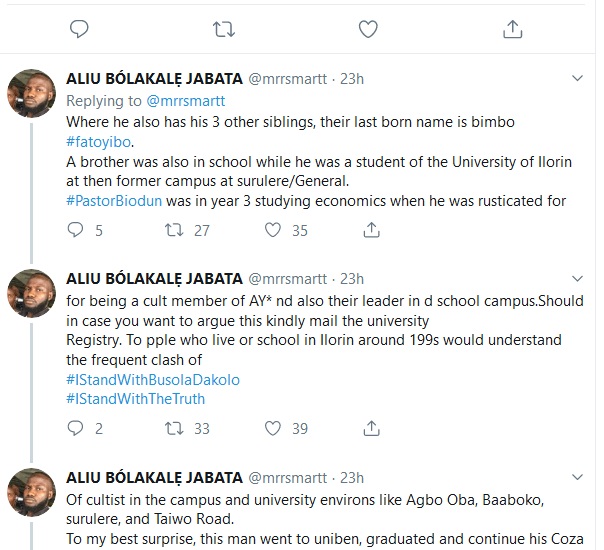Click the topmost retweet icon
604x550 pixels.
[x=223, y=27]
